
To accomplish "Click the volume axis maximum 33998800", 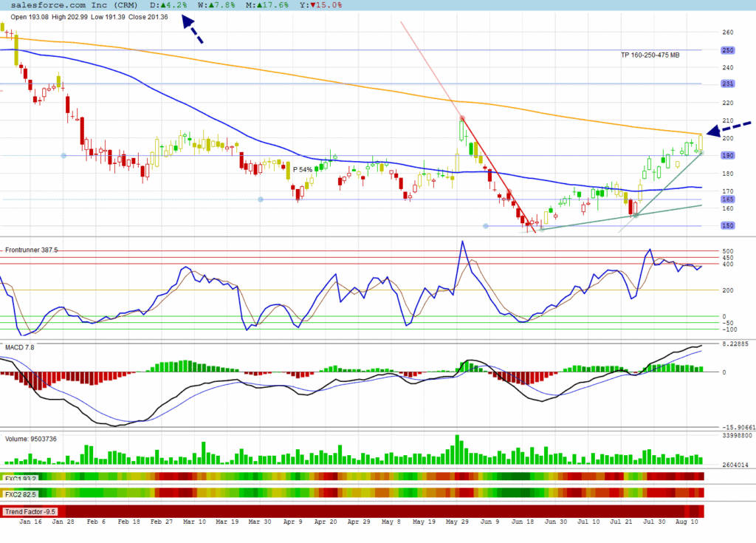I will pos(737,435).
